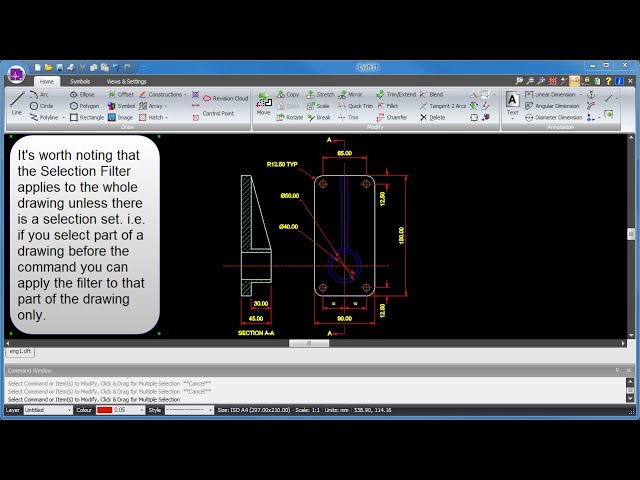The width and height of the screenshot is (640, 480).
Task: Click the Print quick access button
Action: coord(71,67)
